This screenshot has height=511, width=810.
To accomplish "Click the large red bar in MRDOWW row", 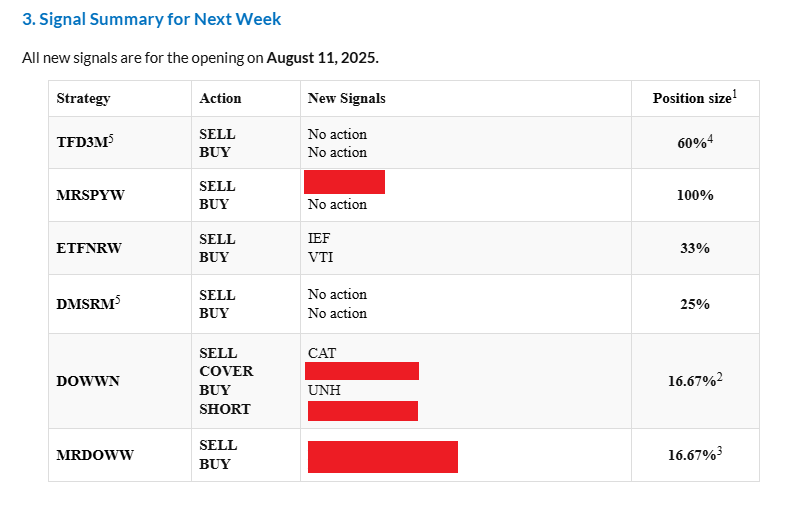I will 382,456.
